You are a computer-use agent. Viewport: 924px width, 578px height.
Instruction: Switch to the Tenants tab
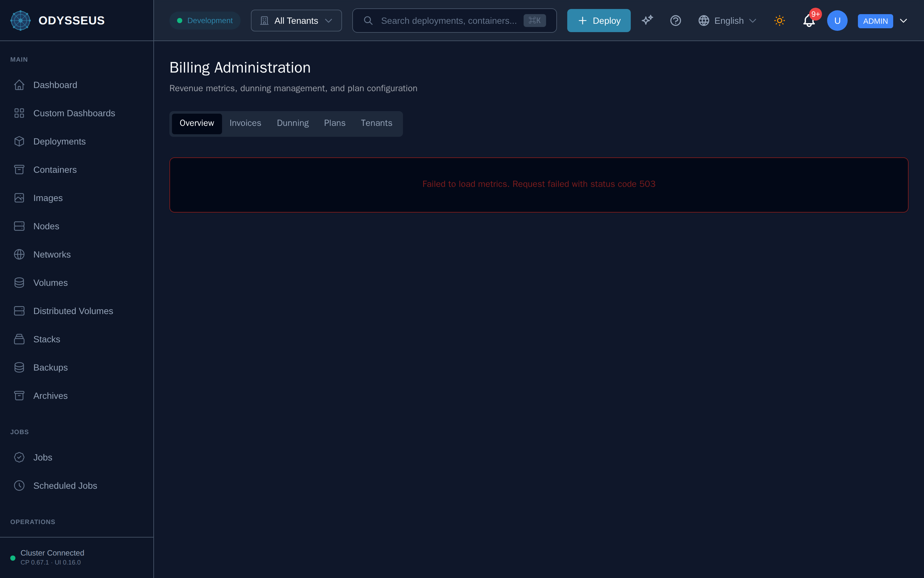point(376,123)
